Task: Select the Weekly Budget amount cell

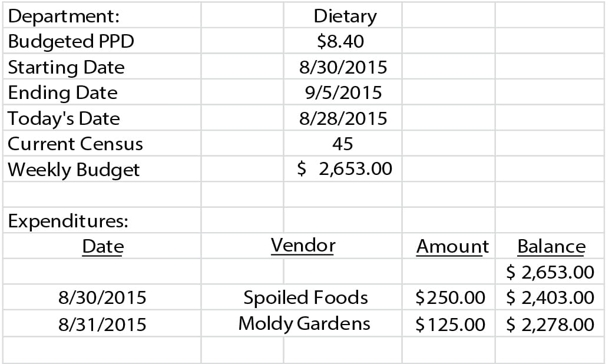Action: (345, 170)
